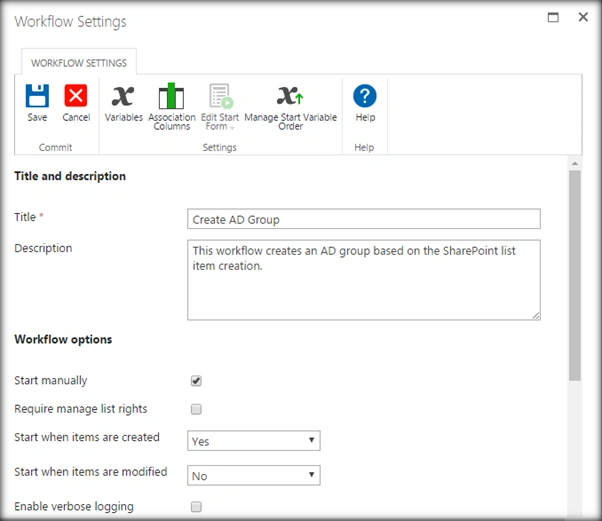Open the Variables settings

pyautogui.click(x=123, y=103)
